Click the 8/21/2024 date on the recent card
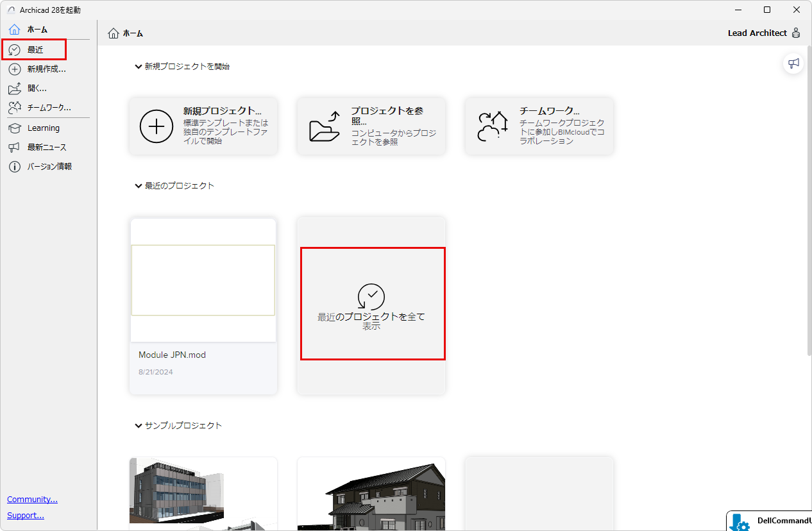The height and width of the screenshot is (531, 812). tap(156, 372)
